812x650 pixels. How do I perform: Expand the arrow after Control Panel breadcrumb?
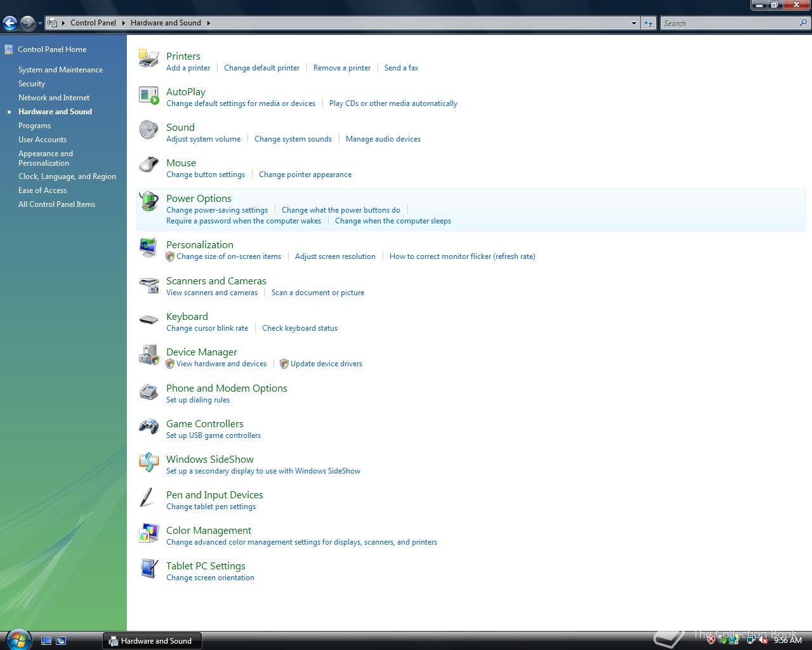coord(124,23)
